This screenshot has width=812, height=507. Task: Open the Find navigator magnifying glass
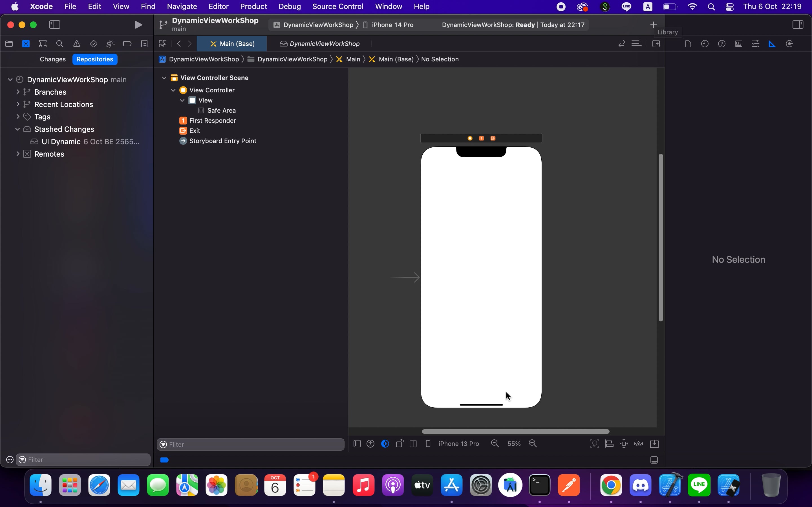(x=60, y=44)
